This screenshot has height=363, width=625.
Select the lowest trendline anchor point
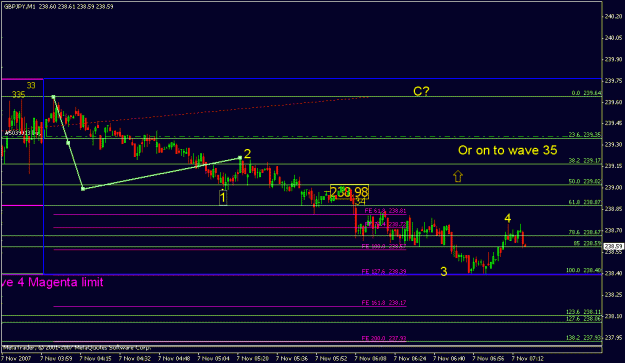click(x=83, y=188)
